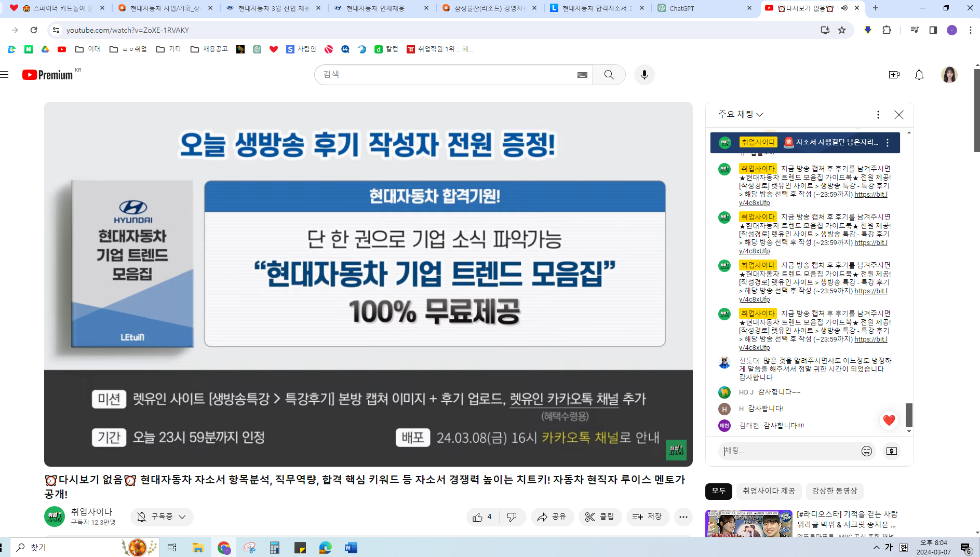The width and height of the screenshot is (980, 557).
Task: Open the Extensions puzzle menu
Action: (887, 30)
